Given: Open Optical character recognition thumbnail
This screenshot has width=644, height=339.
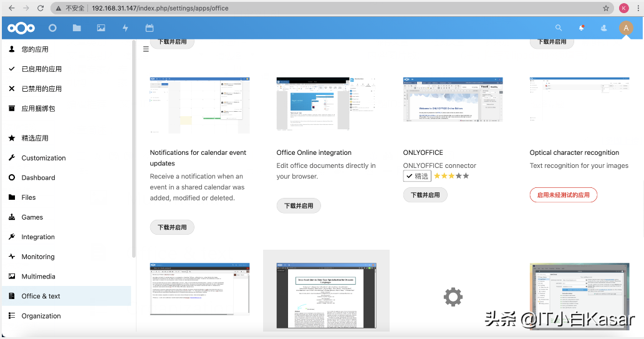Looking at the screenshot, I should (580, 99).
